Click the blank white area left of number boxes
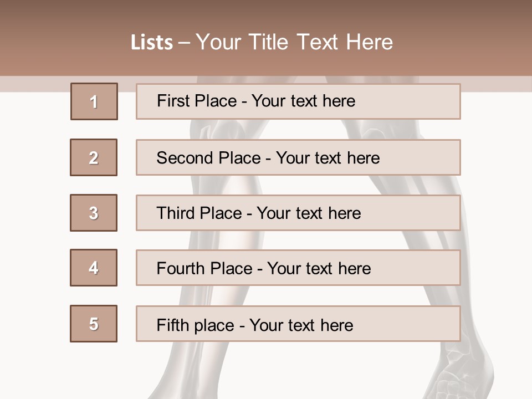Image resolution: width=532 pixels, height=399 pixels. coord(33,222)
